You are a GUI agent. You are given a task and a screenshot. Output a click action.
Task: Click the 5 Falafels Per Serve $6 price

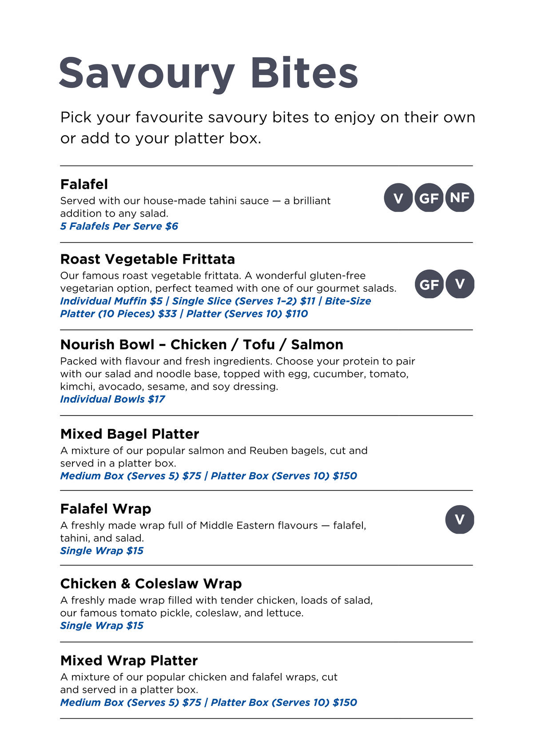click(119, 226)
